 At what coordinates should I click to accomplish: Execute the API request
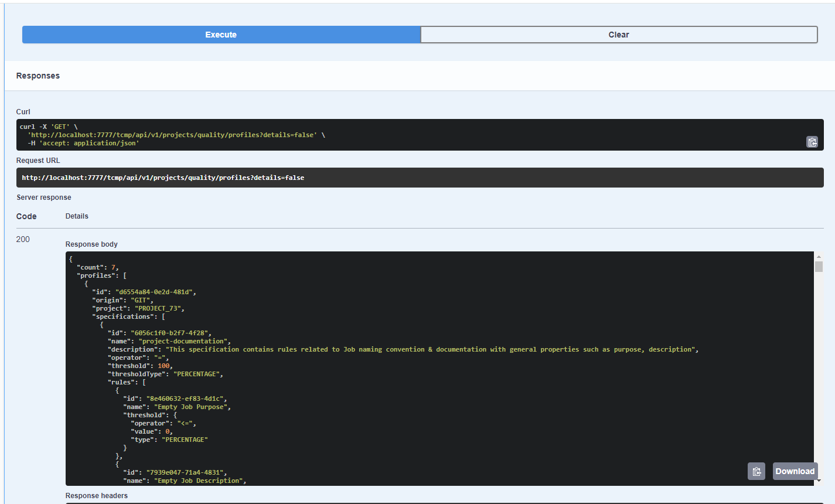(221, 35)
